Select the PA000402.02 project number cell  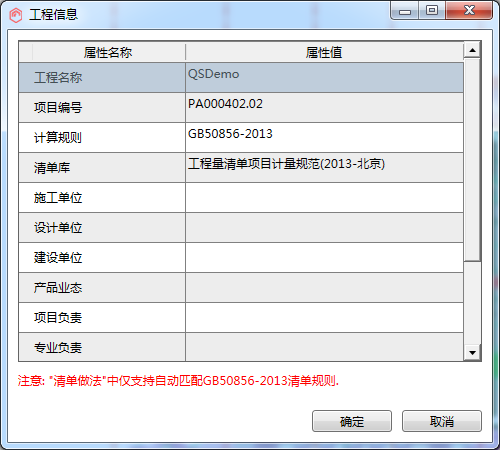coord(324,107)
